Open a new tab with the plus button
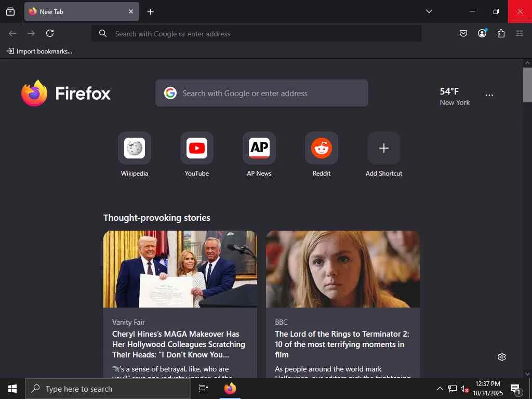Image resolution: width=532 pixels, height=399 pixels. point(150,12)
